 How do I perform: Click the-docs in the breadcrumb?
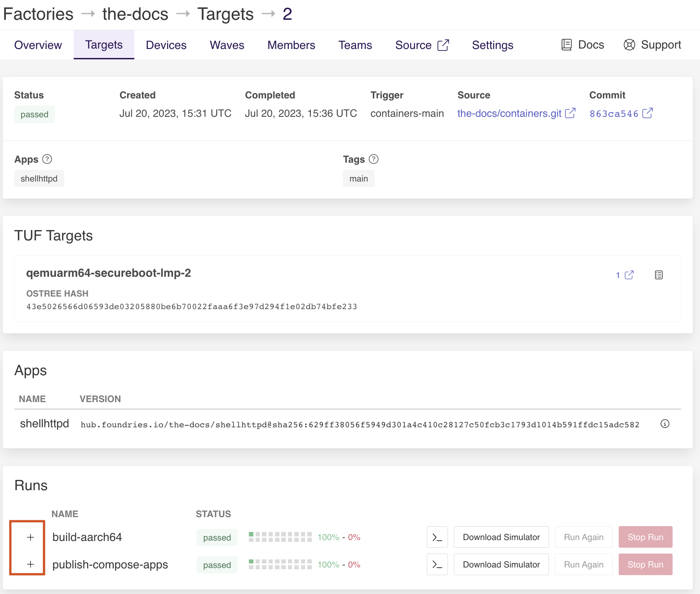pos(135,14)
